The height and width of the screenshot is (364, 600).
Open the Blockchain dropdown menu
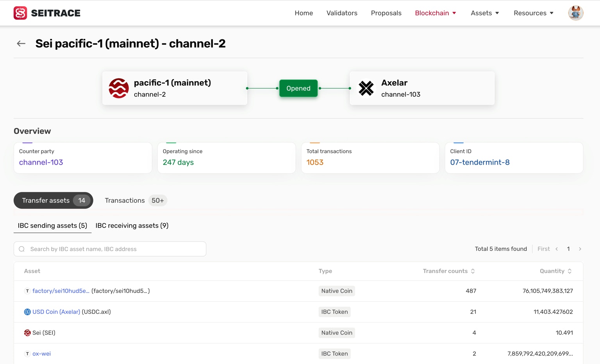[435, 13]
